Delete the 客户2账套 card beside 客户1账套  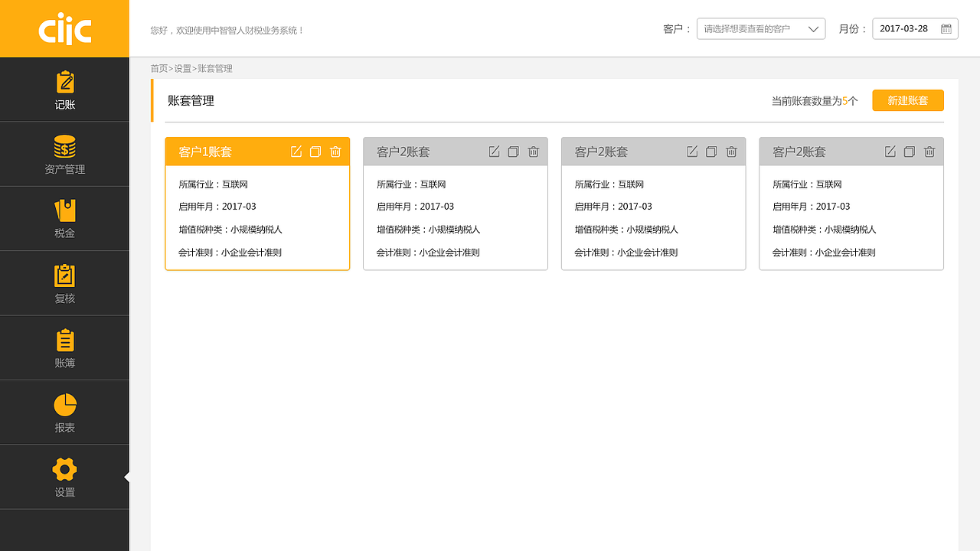coord(534,152)
